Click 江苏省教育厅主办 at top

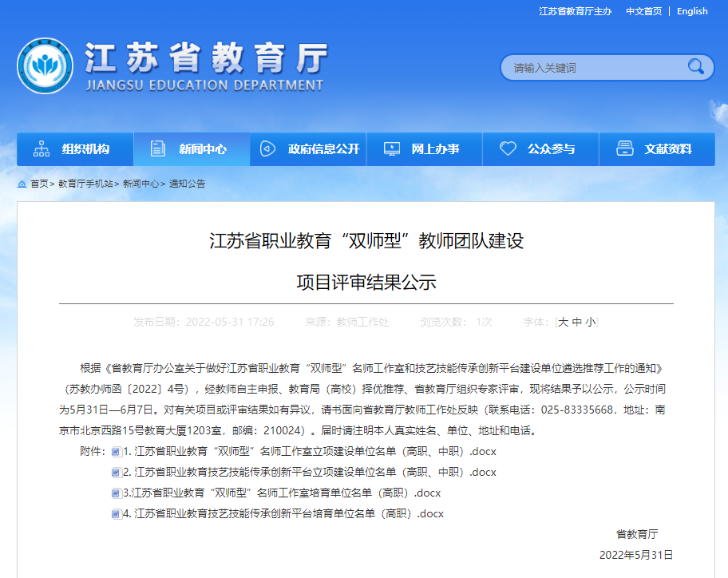coord(576,11)
